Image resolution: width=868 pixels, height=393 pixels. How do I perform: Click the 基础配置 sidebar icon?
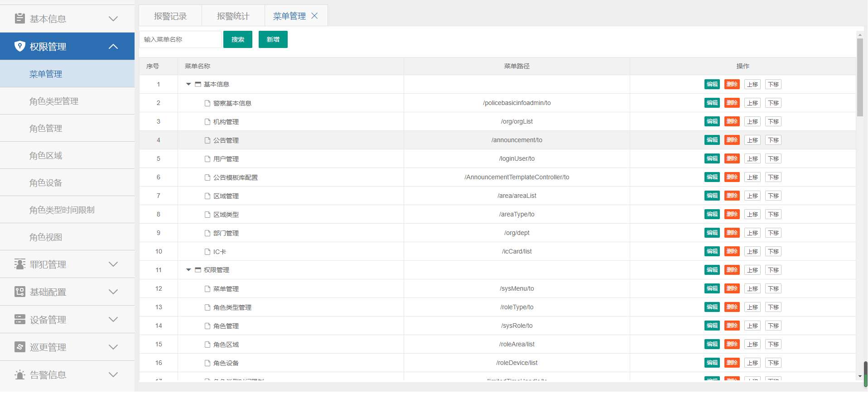(20, 292)
